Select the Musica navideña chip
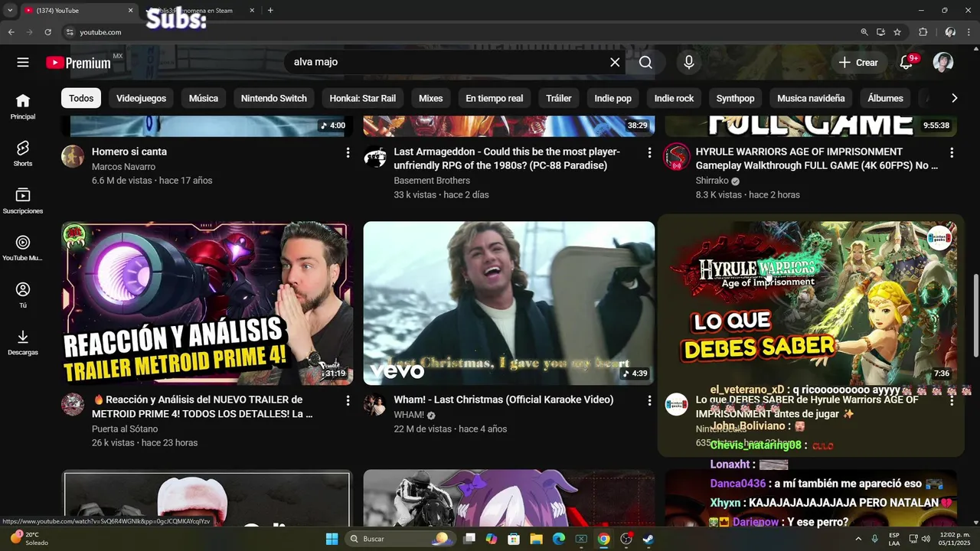This screenshot has height=551, width=980. (x=811, y=98)
